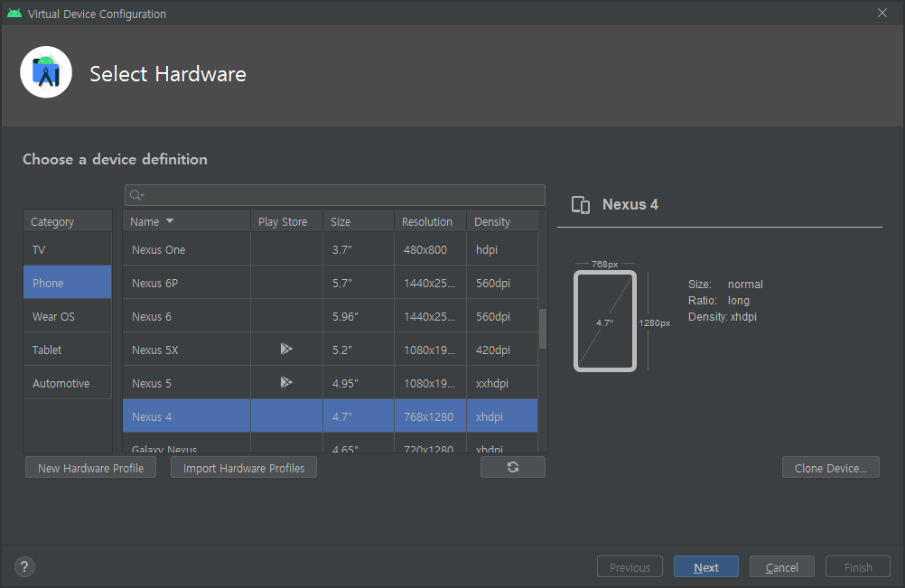Sort by the Name column sort arrow
The width and height of the screenshot is (905, 588).
pyautogui.click(x=170, y=221)
